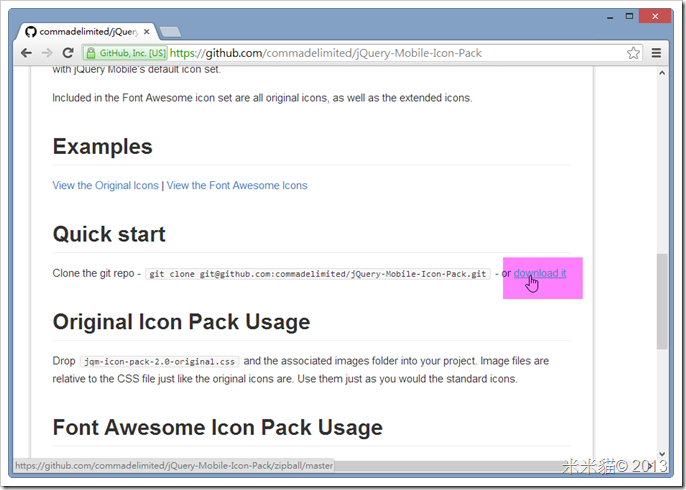Click the Quick start heading

point(109,234)
